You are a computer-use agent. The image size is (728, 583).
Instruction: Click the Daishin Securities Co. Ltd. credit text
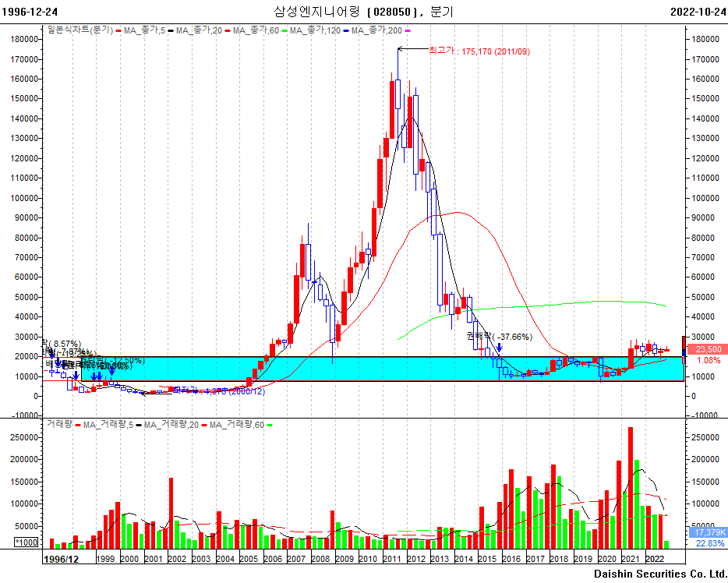coord(660,574)
